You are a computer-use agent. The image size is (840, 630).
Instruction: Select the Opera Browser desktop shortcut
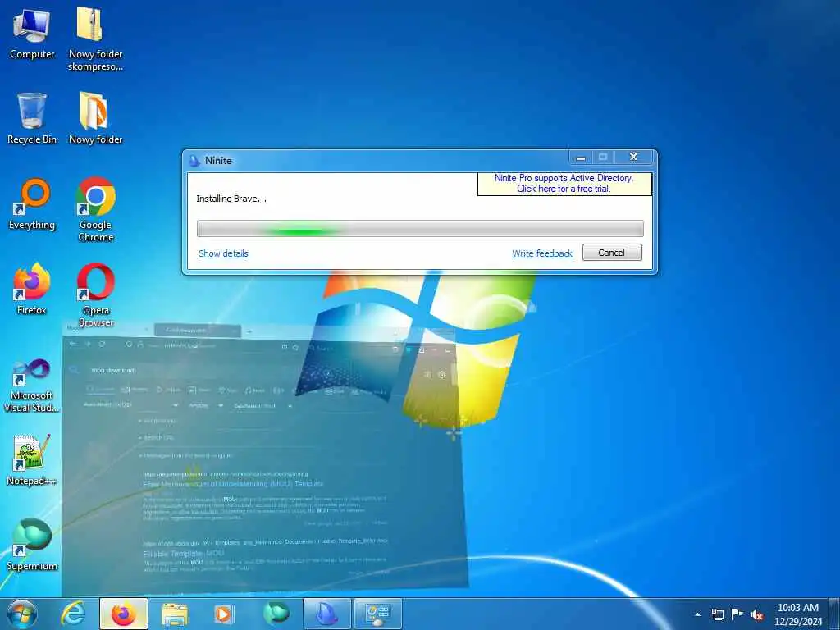(x=95, y=294)
